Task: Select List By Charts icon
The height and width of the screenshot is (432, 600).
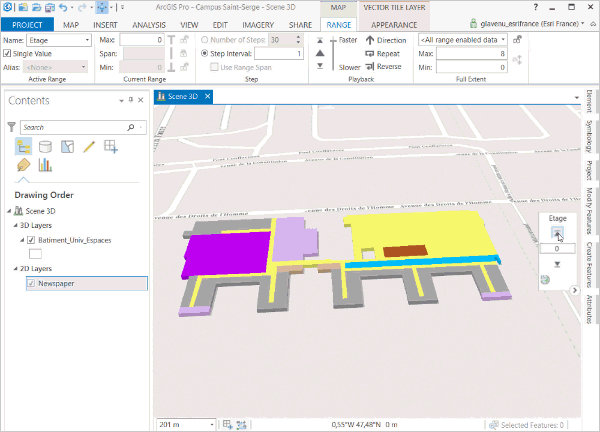Action: 45,165
